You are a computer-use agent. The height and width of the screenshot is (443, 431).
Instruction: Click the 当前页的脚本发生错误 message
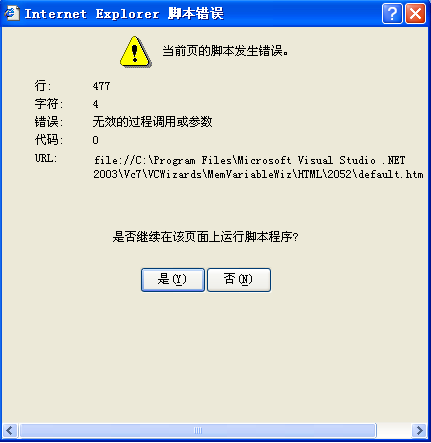coord(225,51)
